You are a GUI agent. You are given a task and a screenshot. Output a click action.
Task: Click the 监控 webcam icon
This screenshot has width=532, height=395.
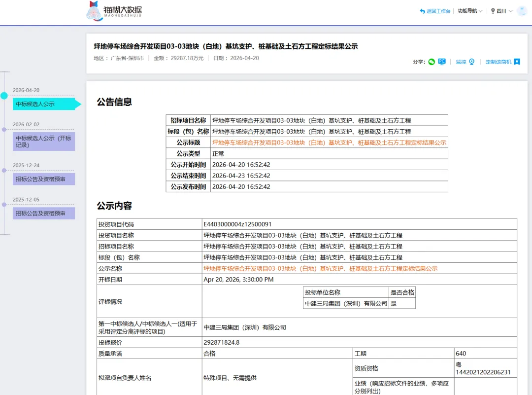pyautogui.click(x=471, y=62)
